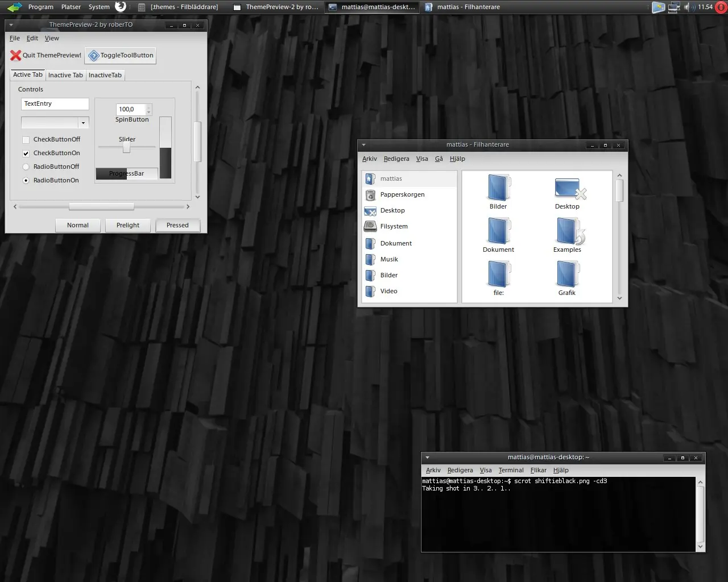728x582 pixels.
Task: Expand the empty combo box dropdown
Action: (x=83, y=123)
